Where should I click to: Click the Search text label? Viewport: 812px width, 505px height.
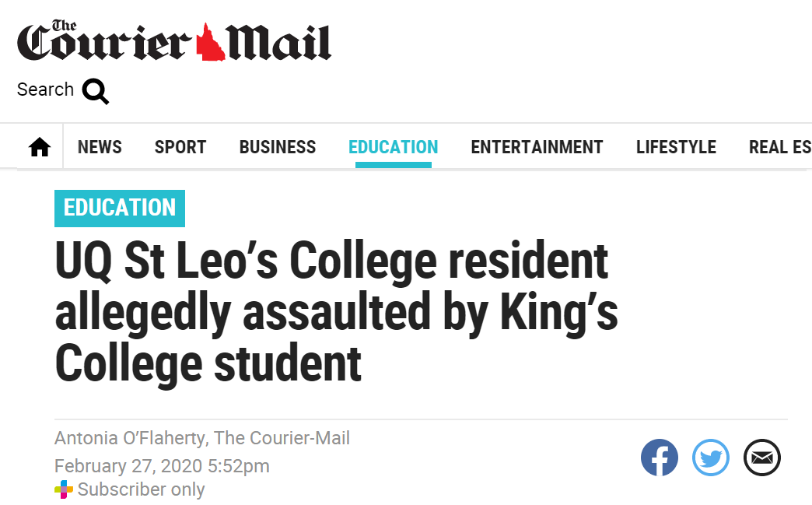tap(46, 89)
